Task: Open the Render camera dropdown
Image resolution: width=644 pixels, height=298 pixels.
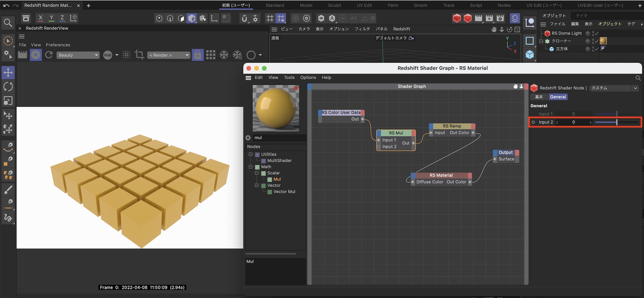Action: 169,55
